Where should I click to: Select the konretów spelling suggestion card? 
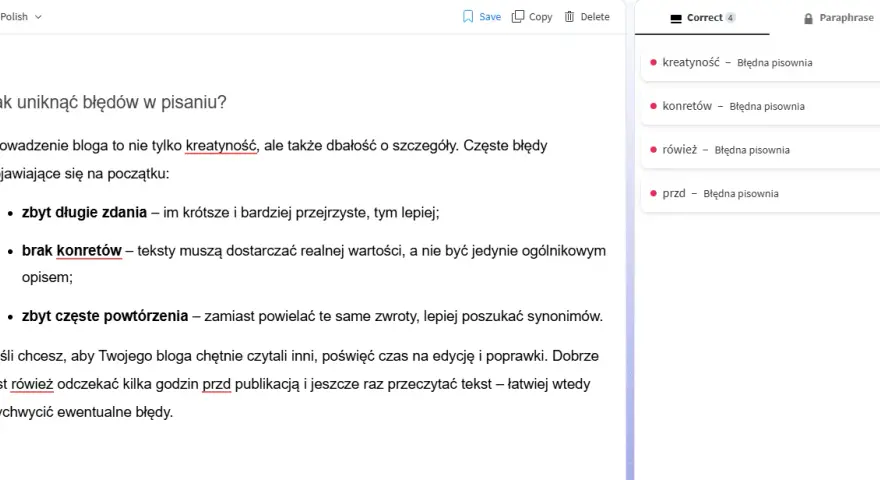(760, 106)
